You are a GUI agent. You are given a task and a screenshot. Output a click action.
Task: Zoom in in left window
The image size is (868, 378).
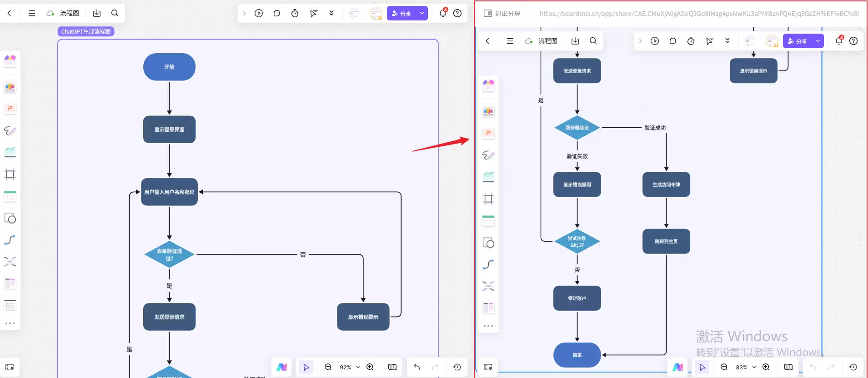pyautogui.click(x=370, y=367)
